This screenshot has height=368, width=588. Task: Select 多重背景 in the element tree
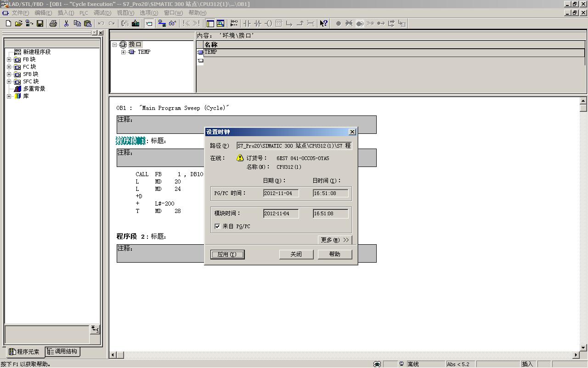coord(34,89)
